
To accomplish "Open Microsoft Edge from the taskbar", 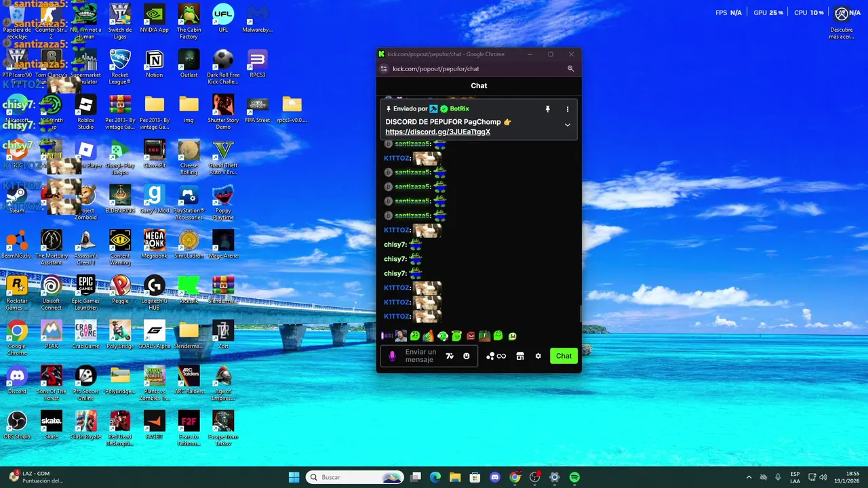I will 435,477.
